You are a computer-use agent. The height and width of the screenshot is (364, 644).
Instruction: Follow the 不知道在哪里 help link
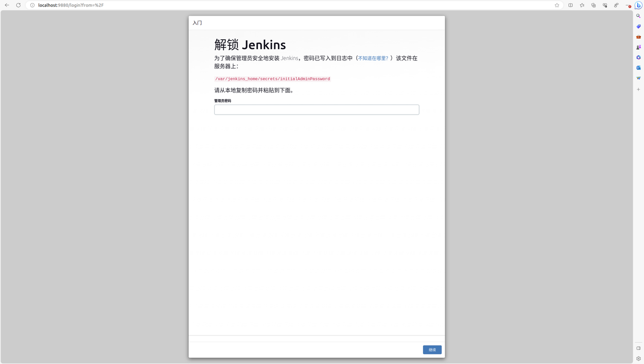coord(372,58)
